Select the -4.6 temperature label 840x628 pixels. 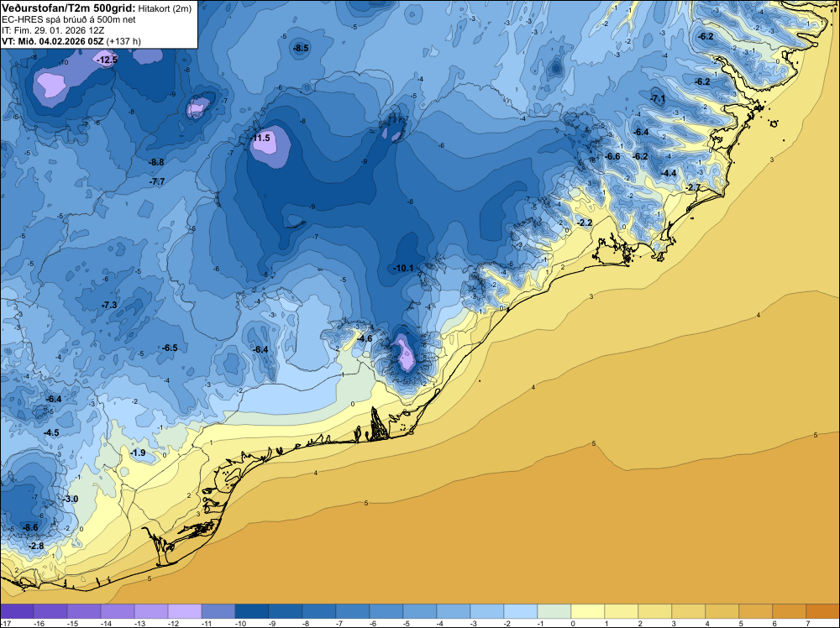click(365, 338)
